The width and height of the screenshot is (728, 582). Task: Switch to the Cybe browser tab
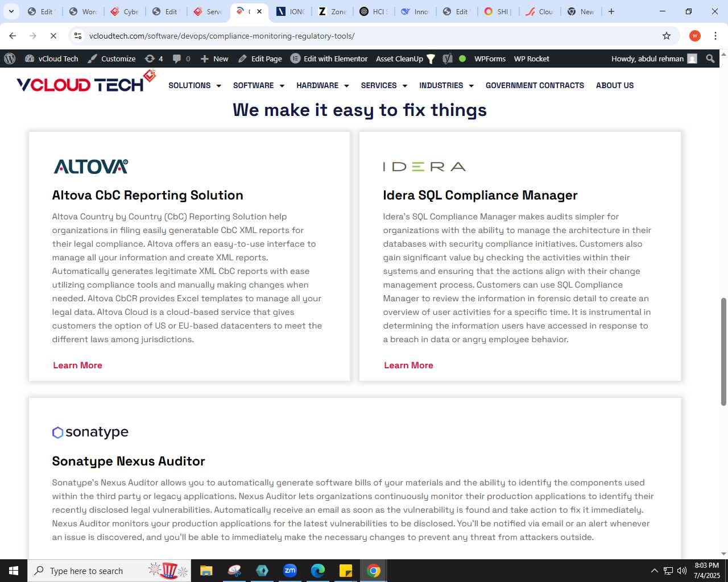pyautogui.click(x=125, y=11)
